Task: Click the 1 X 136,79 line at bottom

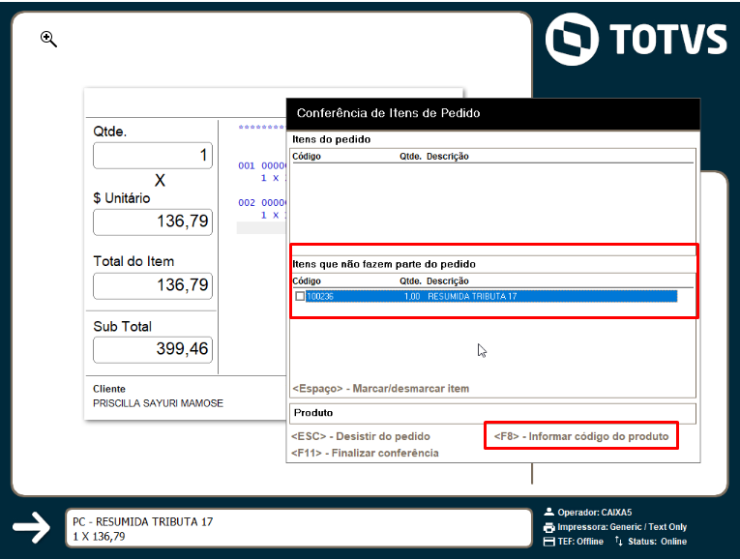Action: pyautogui.click(x=99, y=537)
